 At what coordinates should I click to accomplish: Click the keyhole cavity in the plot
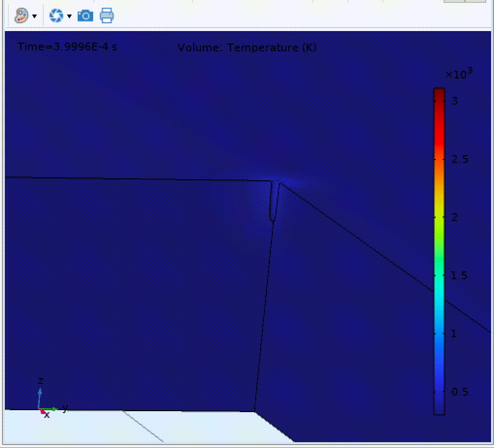pos(274,201)
